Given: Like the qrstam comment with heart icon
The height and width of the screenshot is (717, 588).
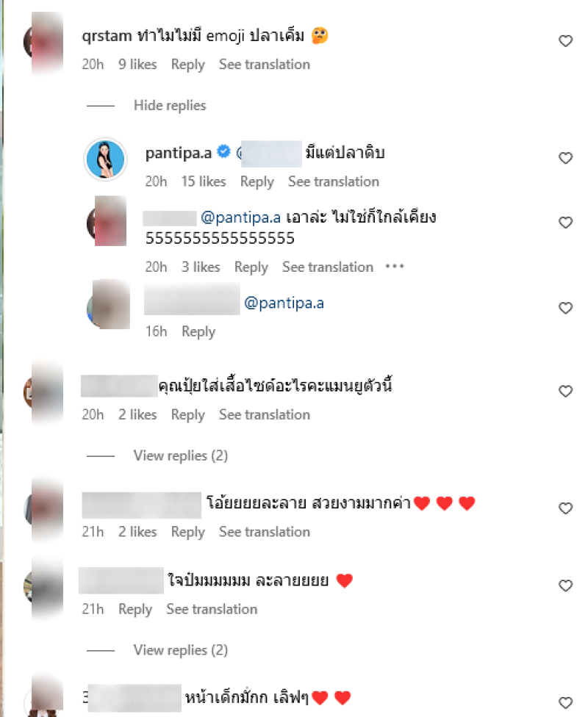Looking at the screenshot, I should click(565, 41).
